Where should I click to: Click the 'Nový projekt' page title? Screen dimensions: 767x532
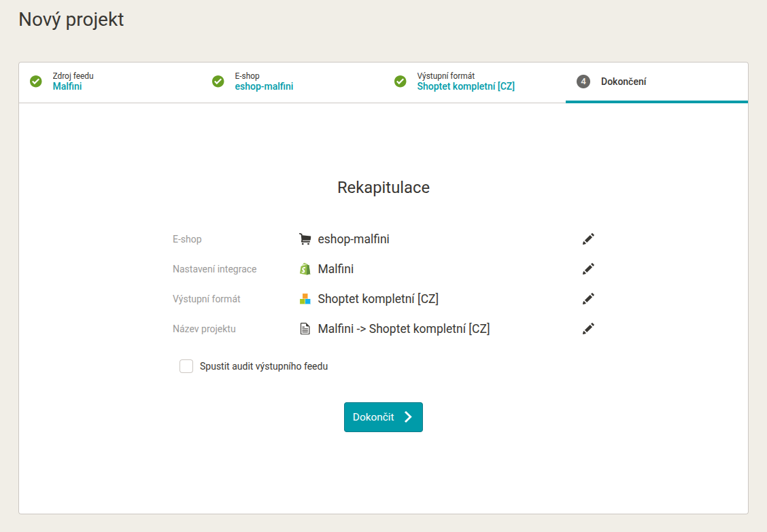coord(71,20)
